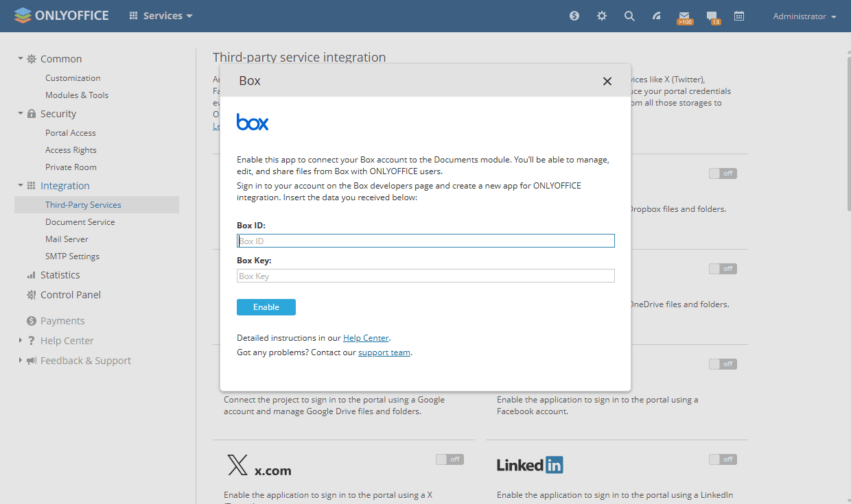Open the Security sidebar section
The image size is (851, 504).
[x=58, y=114]
